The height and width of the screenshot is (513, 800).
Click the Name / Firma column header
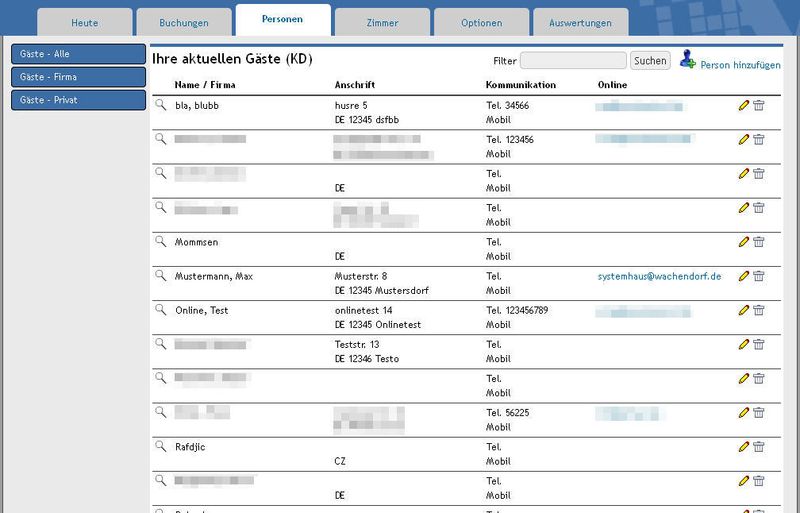click(x=205, y=85)
